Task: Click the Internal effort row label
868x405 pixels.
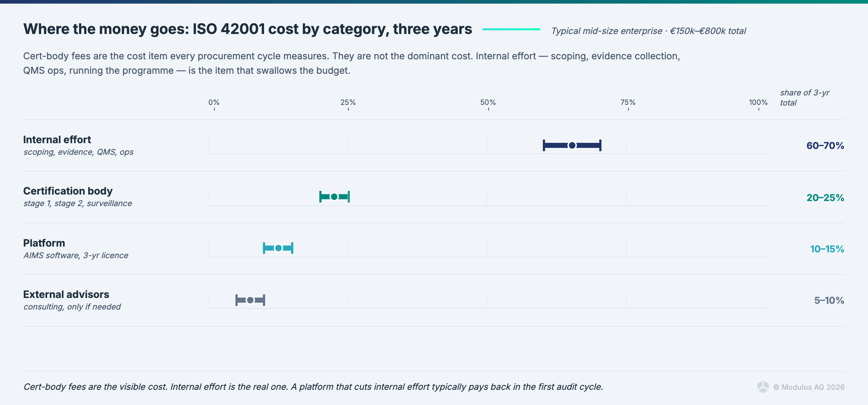Action: (x=57, y=140)
